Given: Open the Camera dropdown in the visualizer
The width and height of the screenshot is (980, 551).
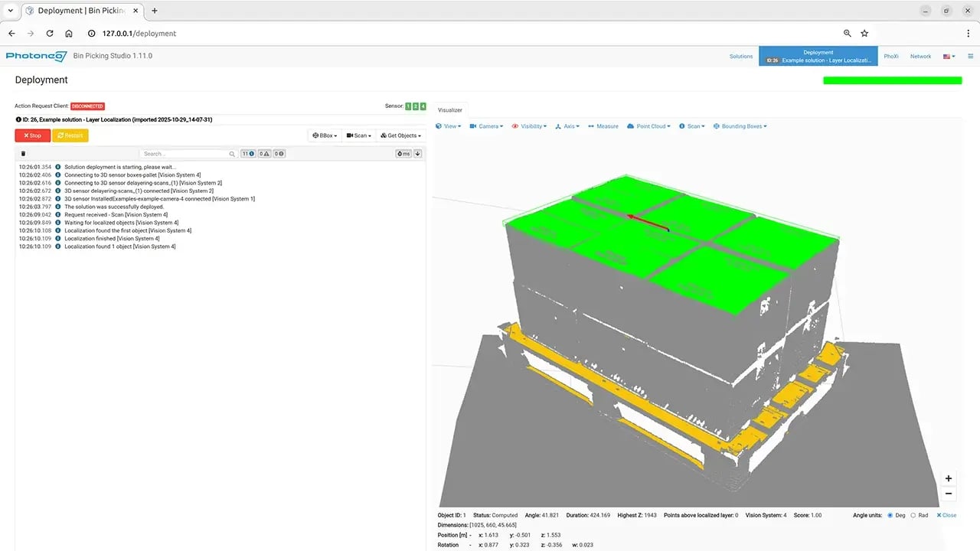Looking at the screenshot, I should (x=486, y=126).
